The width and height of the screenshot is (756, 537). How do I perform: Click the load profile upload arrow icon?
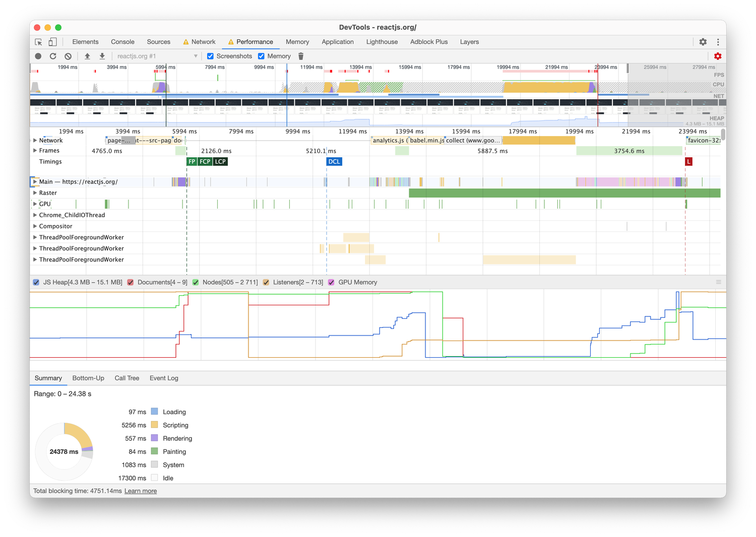tap(87, 56)
